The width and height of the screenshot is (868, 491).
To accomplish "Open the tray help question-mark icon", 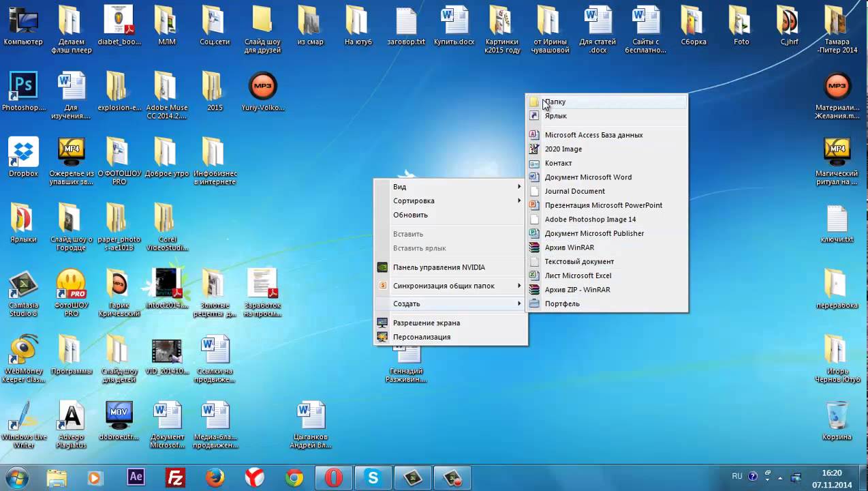I will pyautogui.click(x=753, y=477).
